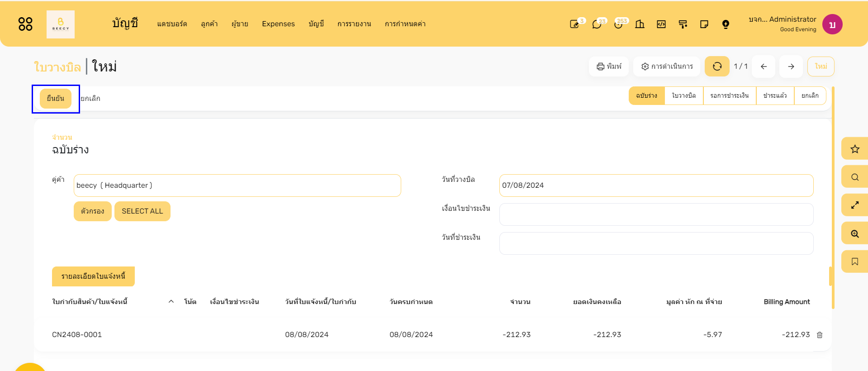Open the รายละเอียดใบแจ้งหนี้ tab
The image size is (868, 371).
(x=93, y=276)
